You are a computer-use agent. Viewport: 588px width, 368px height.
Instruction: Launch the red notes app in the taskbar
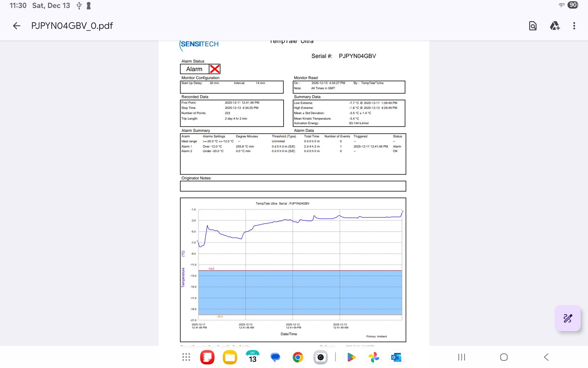pos(207,357)
